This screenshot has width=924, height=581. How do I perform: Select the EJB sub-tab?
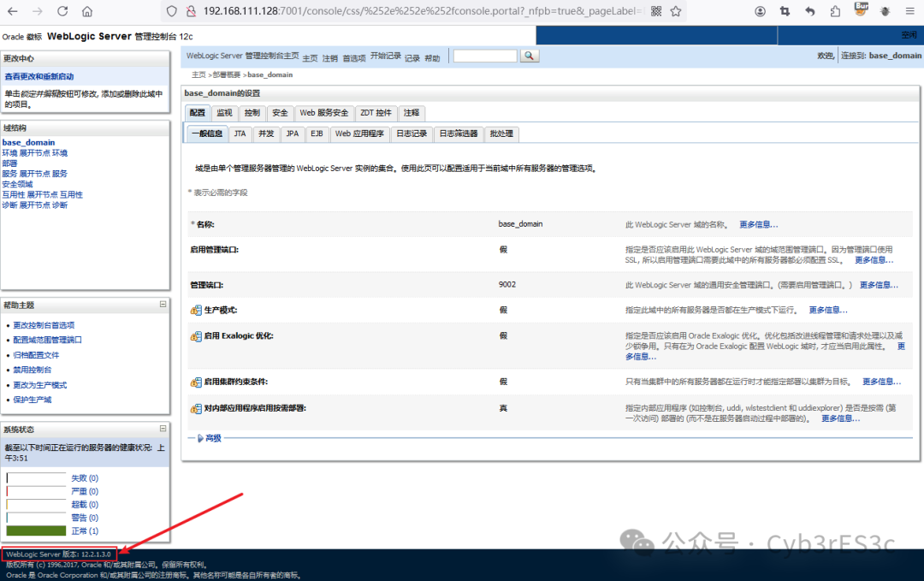pyautogui.click(x=317, y=133)
